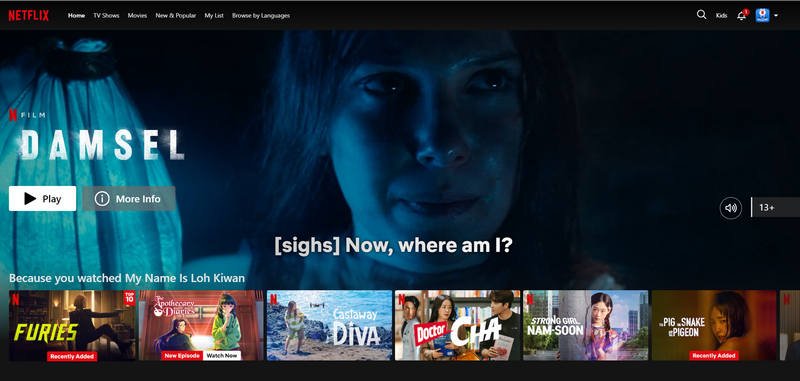800x381 pixels.
Task: Click the Damsel title logo
Action: pyautogui.click(x=102, y=144)
